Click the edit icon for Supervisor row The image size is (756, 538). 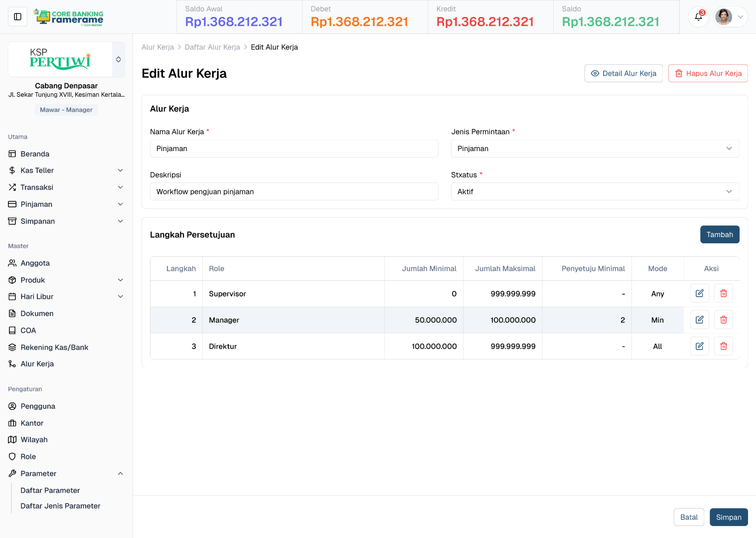(699, 294)
